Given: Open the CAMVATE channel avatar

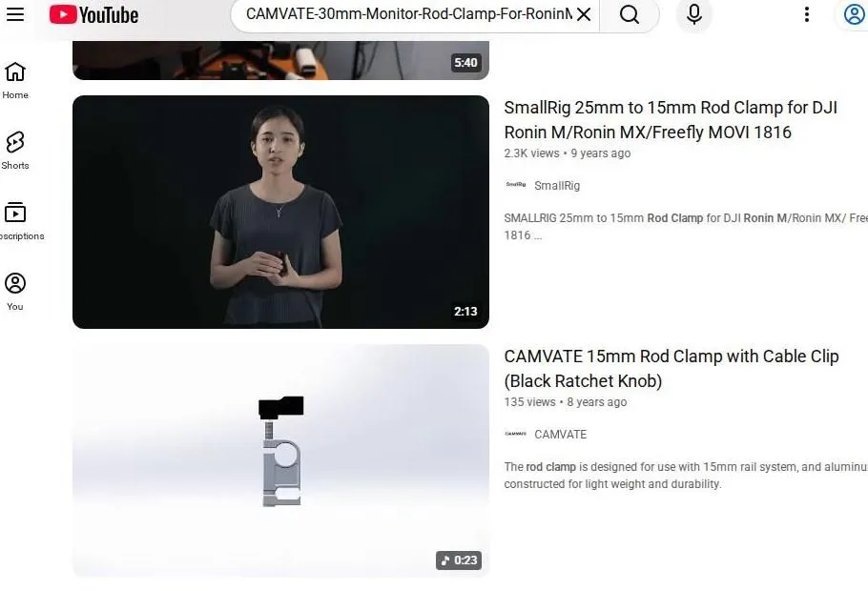Looking at the screenshot, I should pos(513,434).
